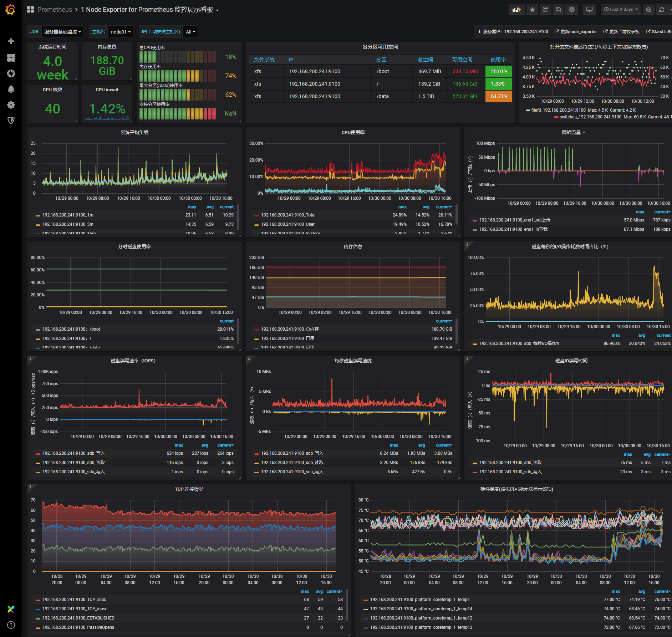Mark dashboard as favorite with star icon
This screenshot has width=672, height=637.
(x=532, y=10)
